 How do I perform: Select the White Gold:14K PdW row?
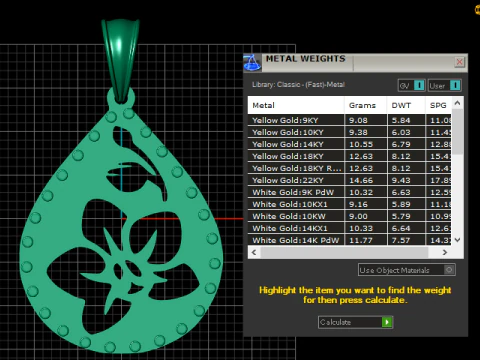(349, 240)
